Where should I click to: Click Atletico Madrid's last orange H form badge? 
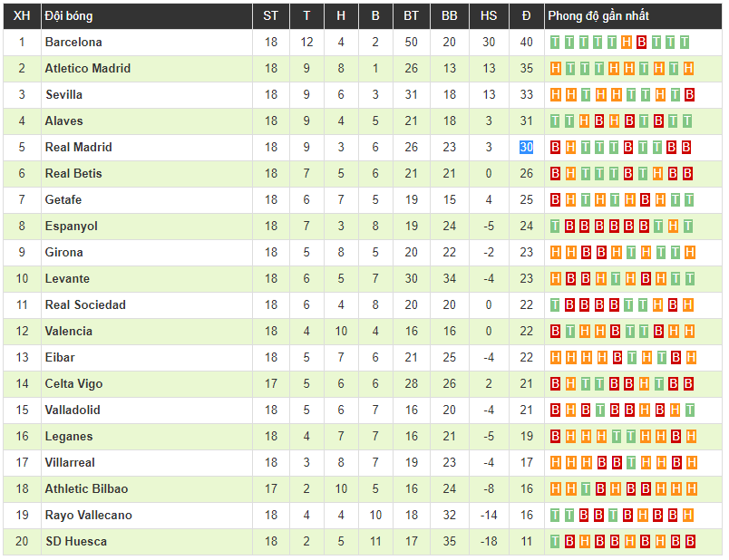click(689, 68)
